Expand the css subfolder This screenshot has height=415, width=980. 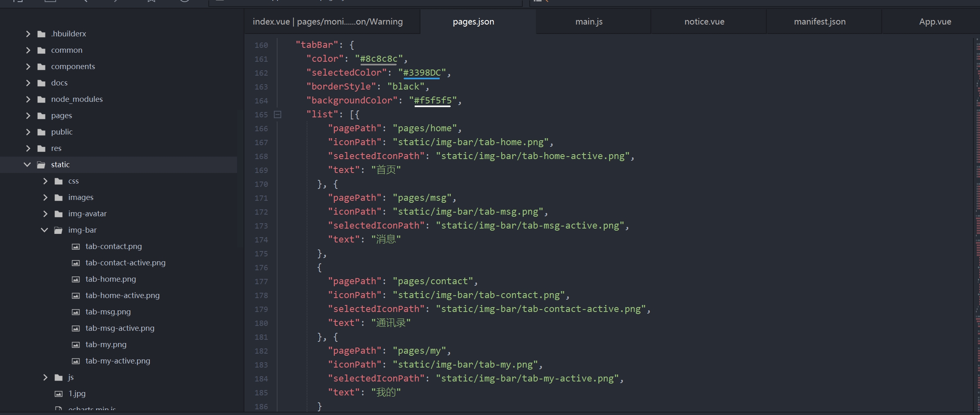tap(45, 181)
